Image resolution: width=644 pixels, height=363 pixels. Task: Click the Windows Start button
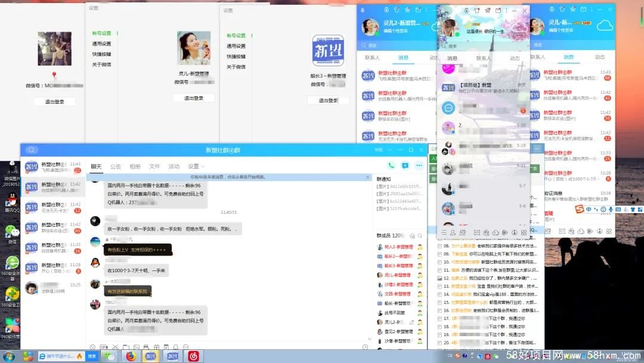(x=9, y=356)
